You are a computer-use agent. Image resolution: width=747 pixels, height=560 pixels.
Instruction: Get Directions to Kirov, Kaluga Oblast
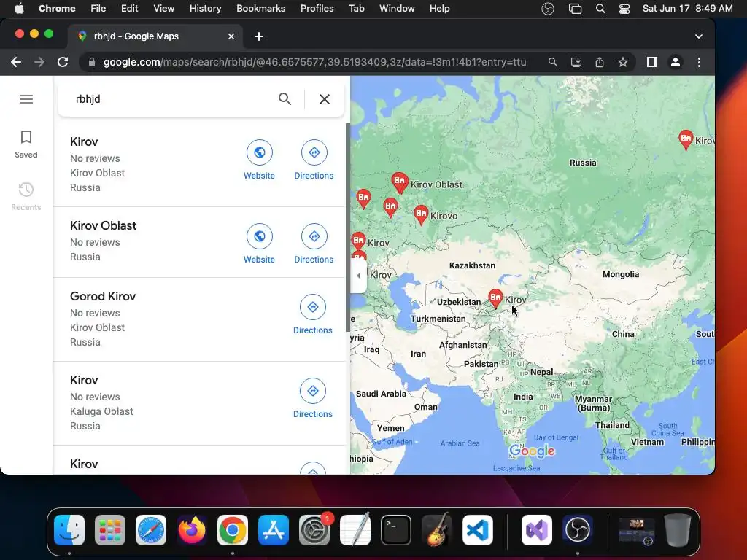pos(312,399)
